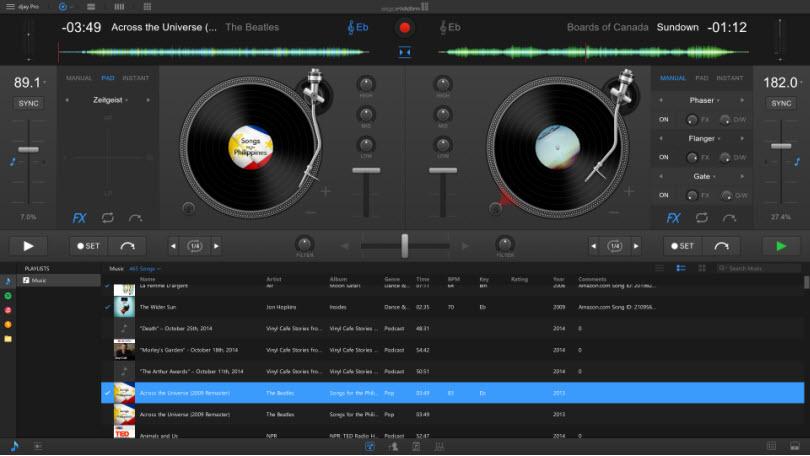This screenshot has width=810, height=456.
Task: Toggle Flanger effect ON
Action: (x=664, y=157)
